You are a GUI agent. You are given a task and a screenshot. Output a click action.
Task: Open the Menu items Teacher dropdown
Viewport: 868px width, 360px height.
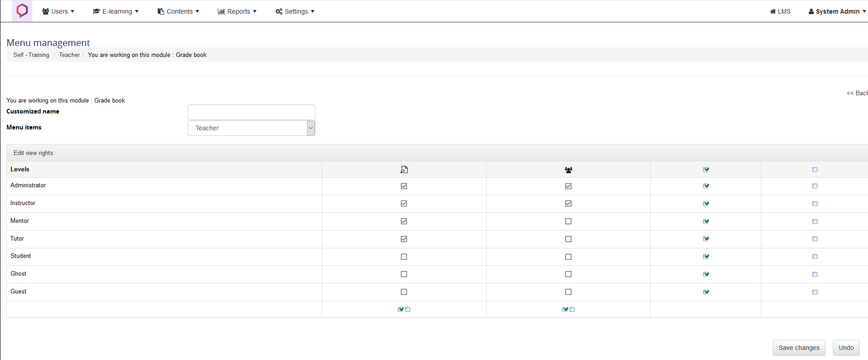click(x=251, y=128)
